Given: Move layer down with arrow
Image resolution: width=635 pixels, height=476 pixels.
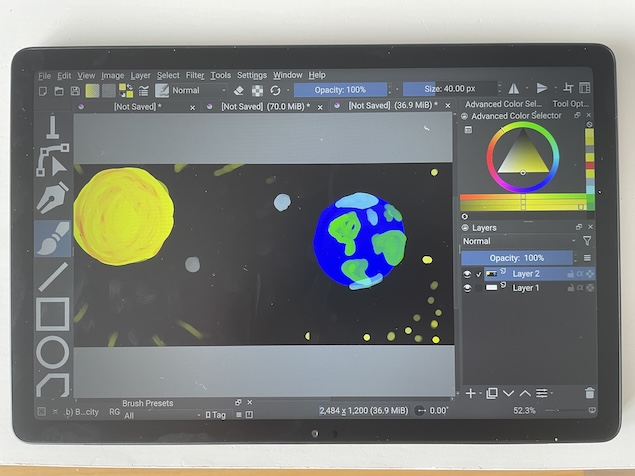Looking at the screenshot, I should pyautogui.click(x=508, y=393).
